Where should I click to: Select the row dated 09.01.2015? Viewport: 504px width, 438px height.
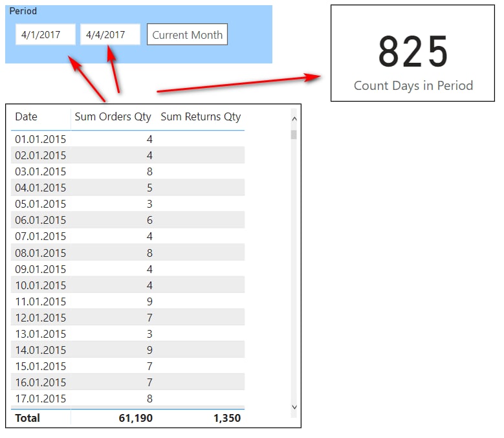128,269
